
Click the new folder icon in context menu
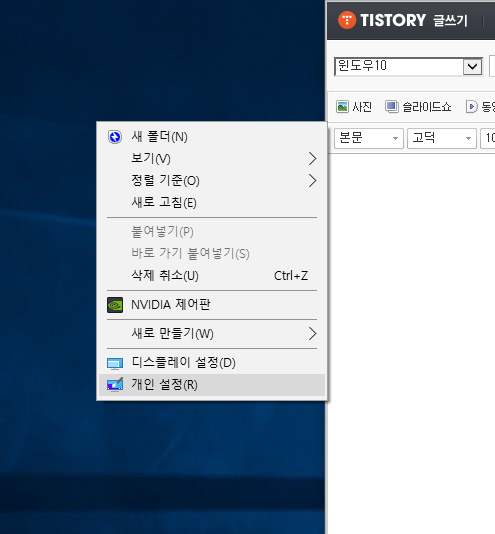(x=115, y=137)
